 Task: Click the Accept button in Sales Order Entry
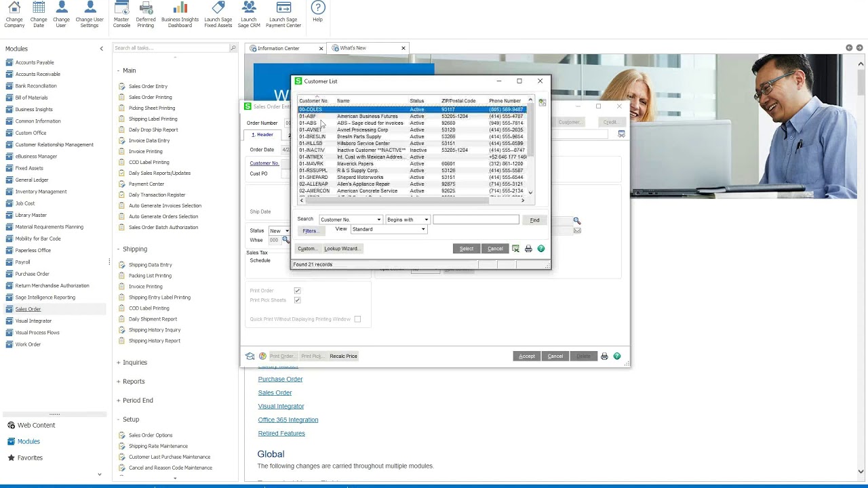[527, 356]
